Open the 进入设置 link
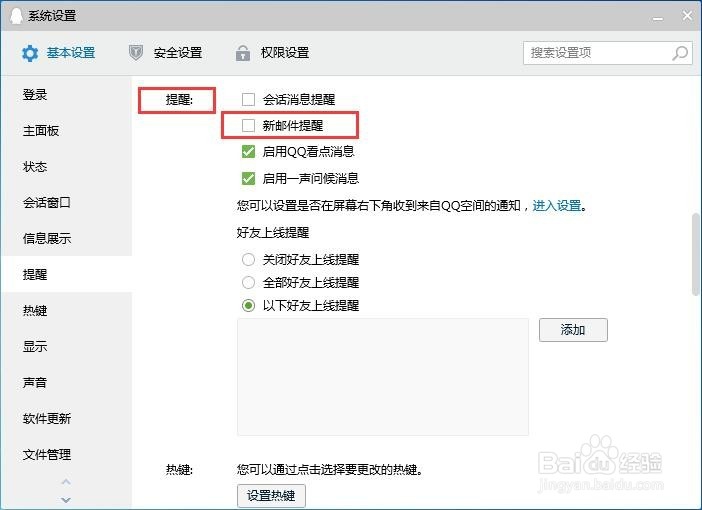 (556, 206)
